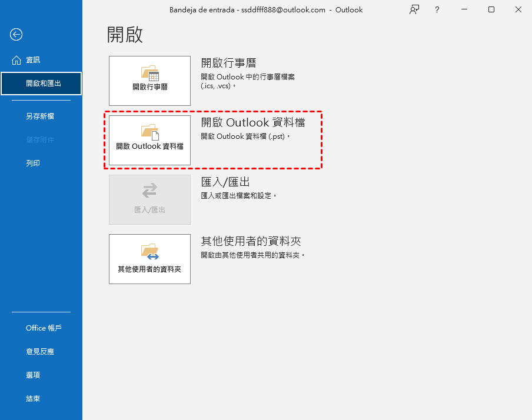Click the shared folder icon with blue arrows

150,251
